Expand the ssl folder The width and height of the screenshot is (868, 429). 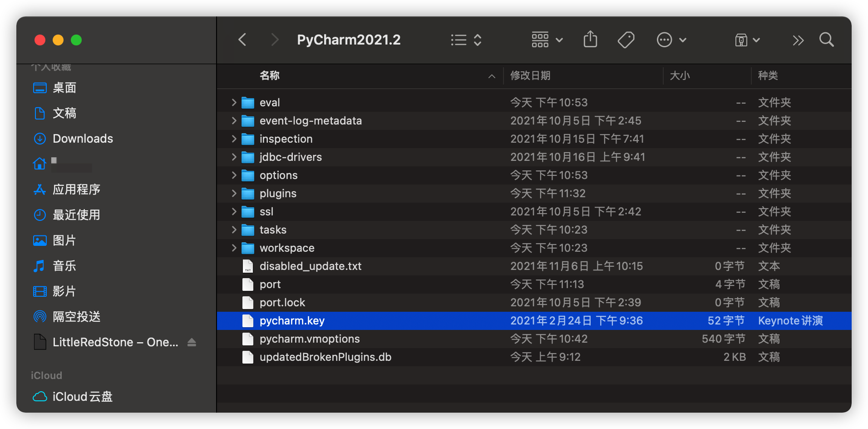click(234, 212)
